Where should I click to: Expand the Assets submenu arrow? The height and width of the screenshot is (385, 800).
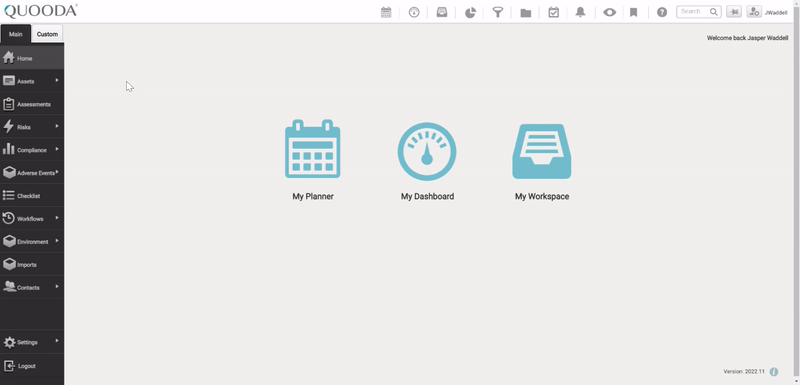click(57, 80)
